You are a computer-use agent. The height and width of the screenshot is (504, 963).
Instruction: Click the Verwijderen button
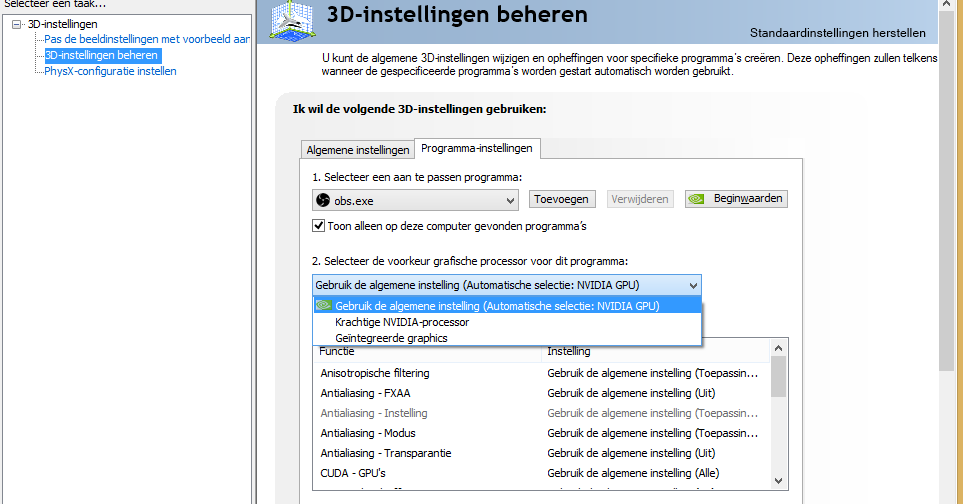pos(640,199)
